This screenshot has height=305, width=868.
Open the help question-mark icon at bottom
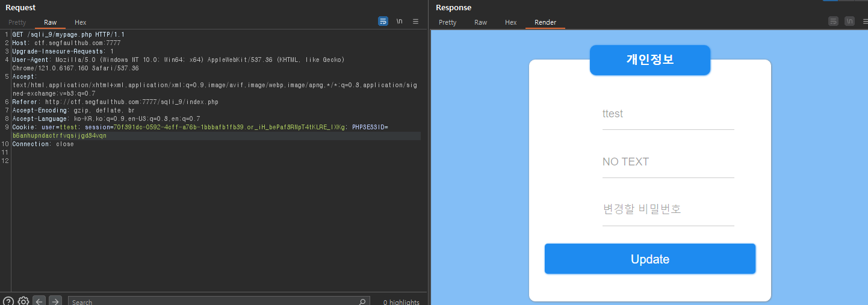8,301
